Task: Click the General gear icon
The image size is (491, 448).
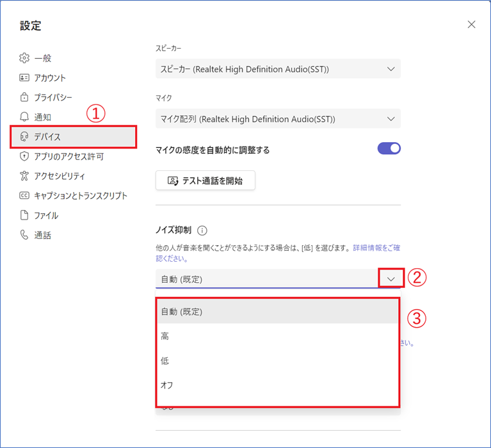Action: coord(24,58)
